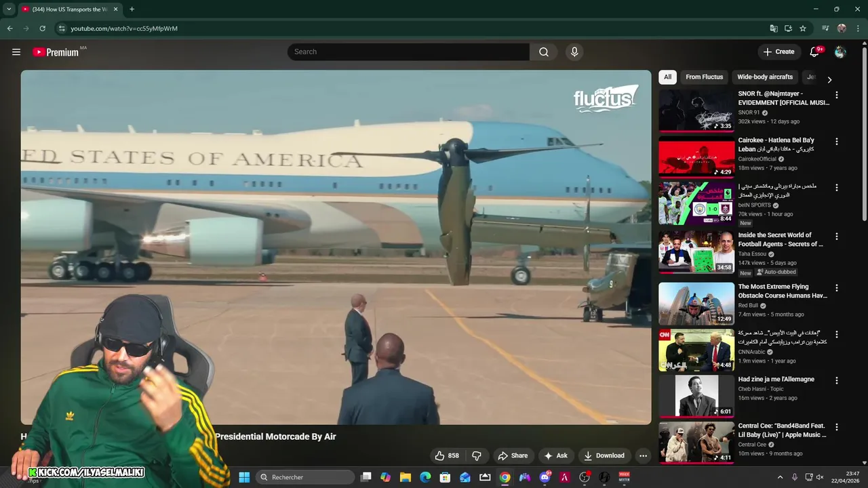Image resolution: width=868 pixels, height=488 pixels.
Task: Click the Share button
Action: pos(512,455)
